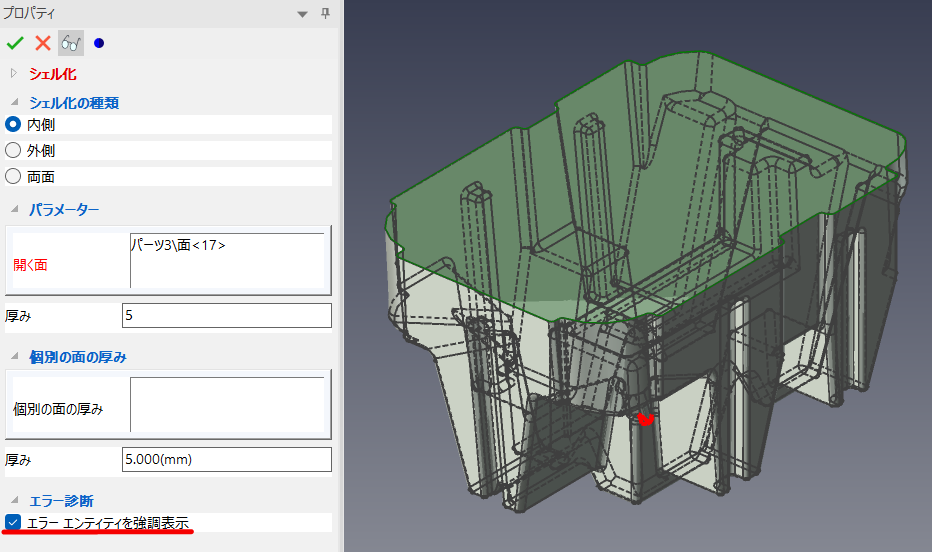Collapse the シェル化の種類 section
932x552 pixels.
coord(13,102)
